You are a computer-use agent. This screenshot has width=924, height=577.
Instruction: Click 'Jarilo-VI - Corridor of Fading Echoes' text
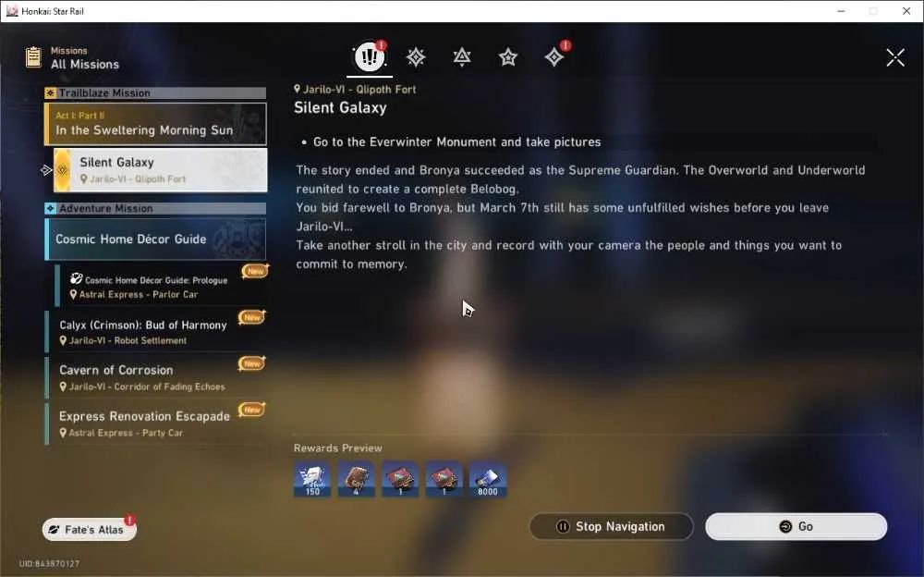[147, 387]
